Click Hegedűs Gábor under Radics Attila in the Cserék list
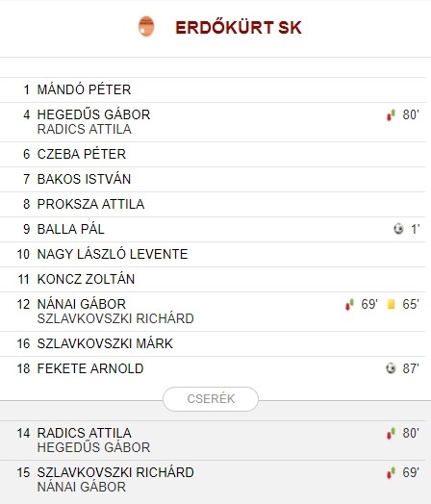The height and width of the screenshot is (504, 431). coord(93,447)
